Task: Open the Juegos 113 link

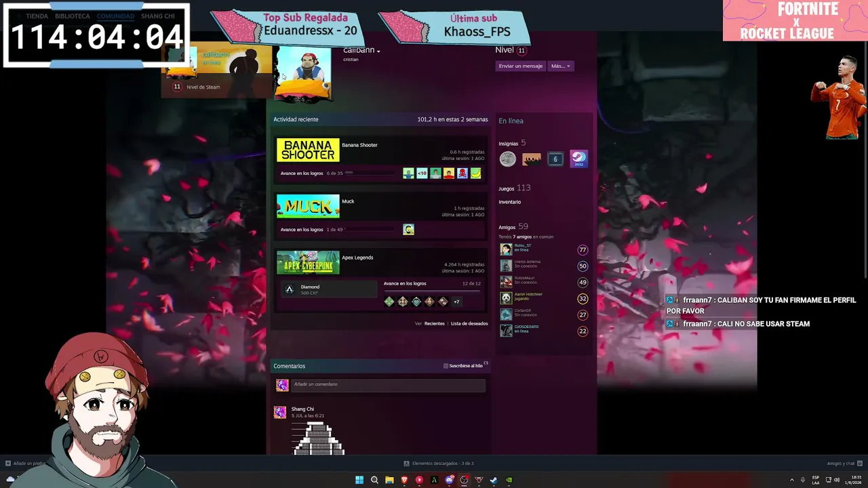Action: point(515,188)
